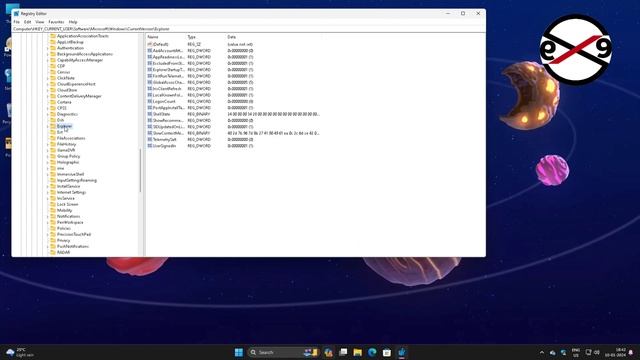Expand the Internet Settings key
640x360 pixels.
coord(47,192)
